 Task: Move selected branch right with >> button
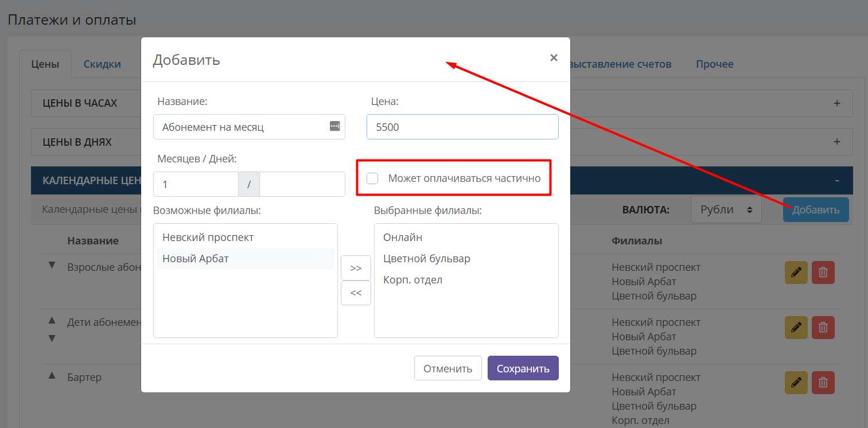click(x=356, y=268)
